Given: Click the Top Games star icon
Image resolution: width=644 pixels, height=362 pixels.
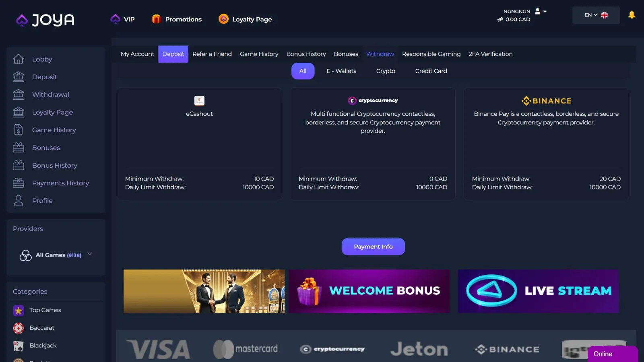Looking at the screenshot, I should 19,310.
